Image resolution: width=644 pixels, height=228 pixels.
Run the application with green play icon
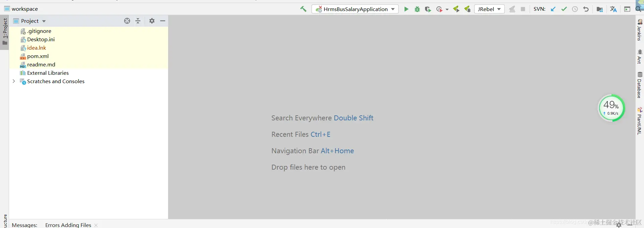point(406,9)
